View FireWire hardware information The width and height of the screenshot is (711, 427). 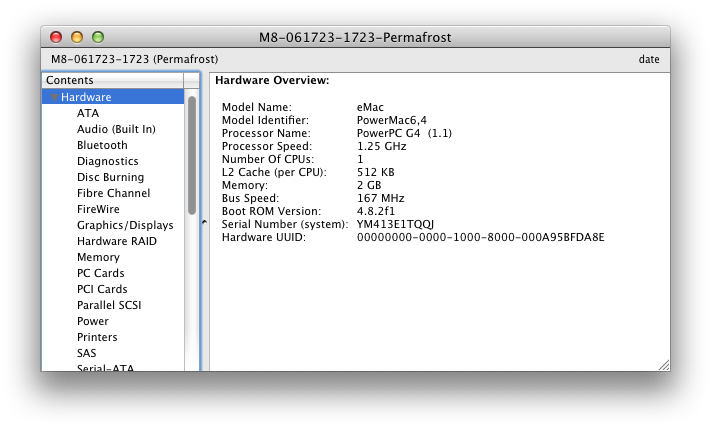tap(98, 209)
